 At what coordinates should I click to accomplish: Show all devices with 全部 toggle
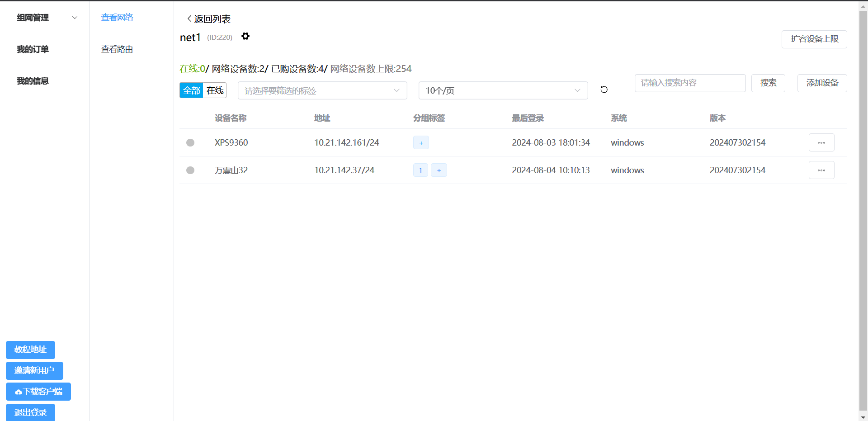click(x=192, y=90)
